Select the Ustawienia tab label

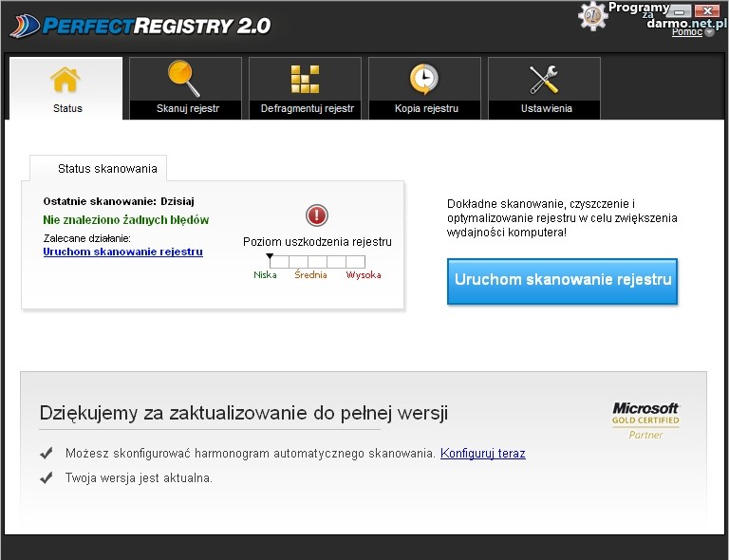click(546, 108)
